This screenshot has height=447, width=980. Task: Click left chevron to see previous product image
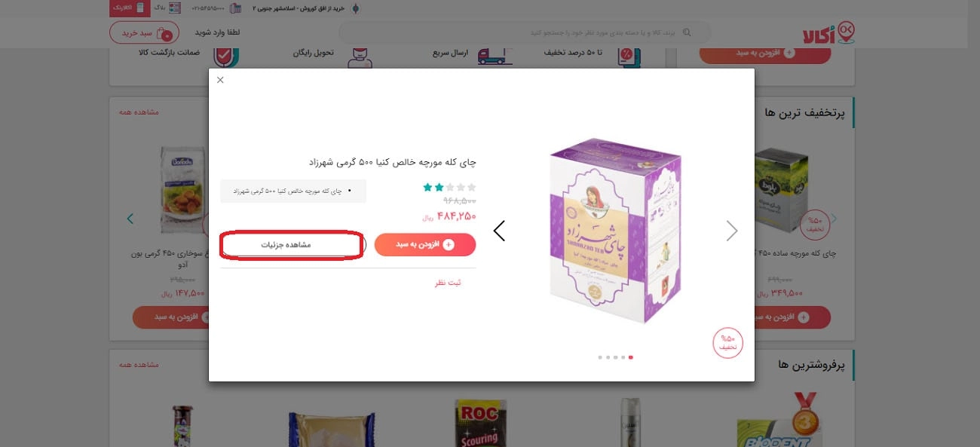[499, 231]
